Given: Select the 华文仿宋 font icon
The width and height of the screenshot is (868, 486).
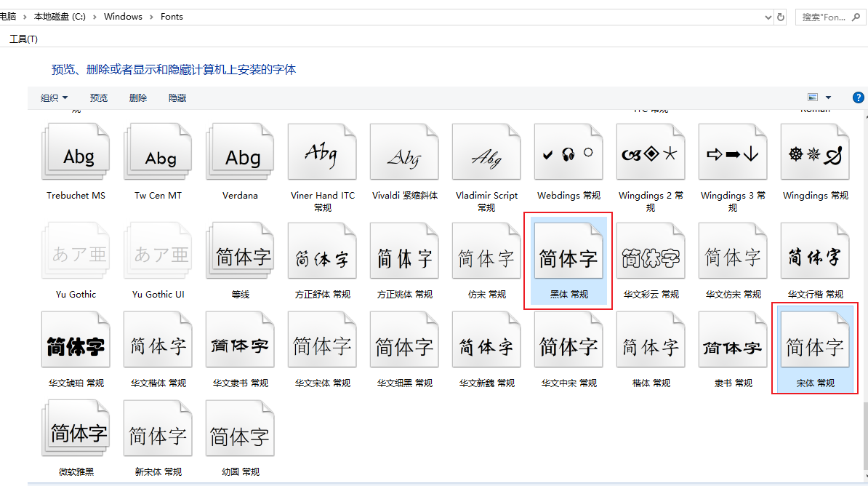Looking at the screenshot, I should point(732,251).
